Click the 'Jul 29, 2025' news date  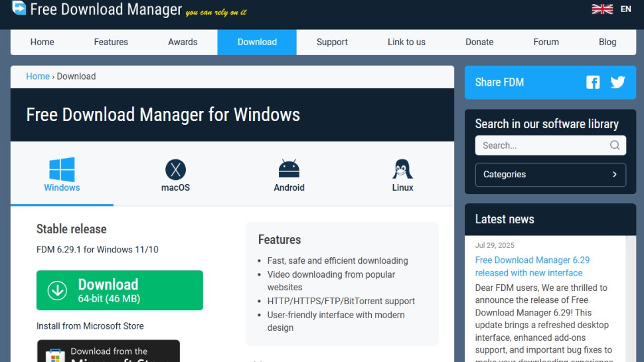(x=495, y=245)
